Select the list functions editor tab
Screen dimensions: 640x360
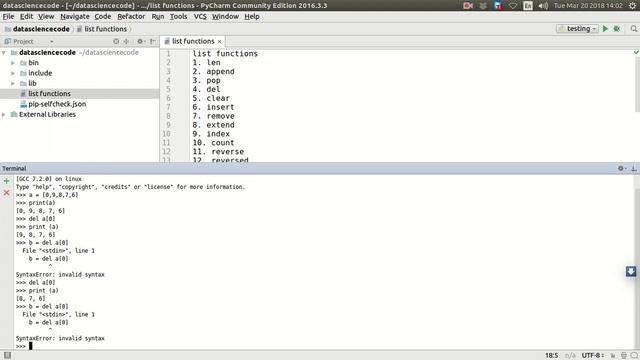(x=193, y=41)
